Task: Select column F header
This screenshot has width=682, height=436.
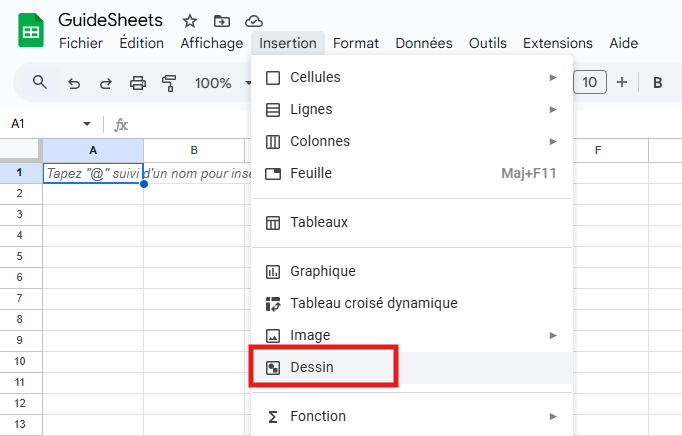Action: pos(598,150)
